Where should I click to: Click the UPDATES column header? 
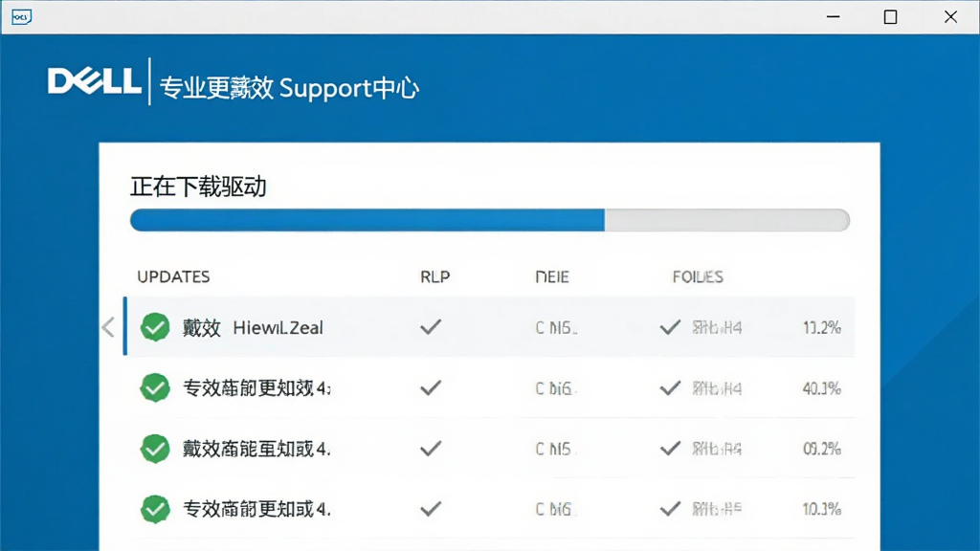pyautogui.click(x=173, y=276)
